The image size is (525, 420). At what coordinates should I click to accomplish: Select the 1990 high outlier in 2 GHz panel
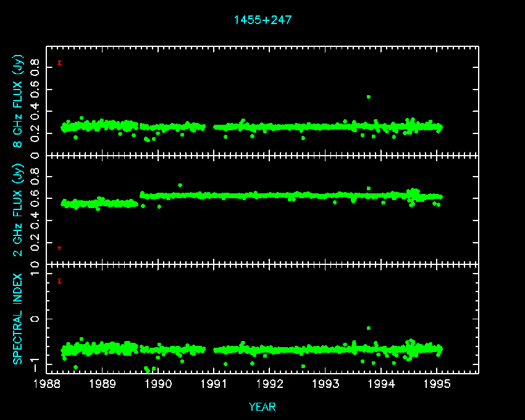[180, 185]
